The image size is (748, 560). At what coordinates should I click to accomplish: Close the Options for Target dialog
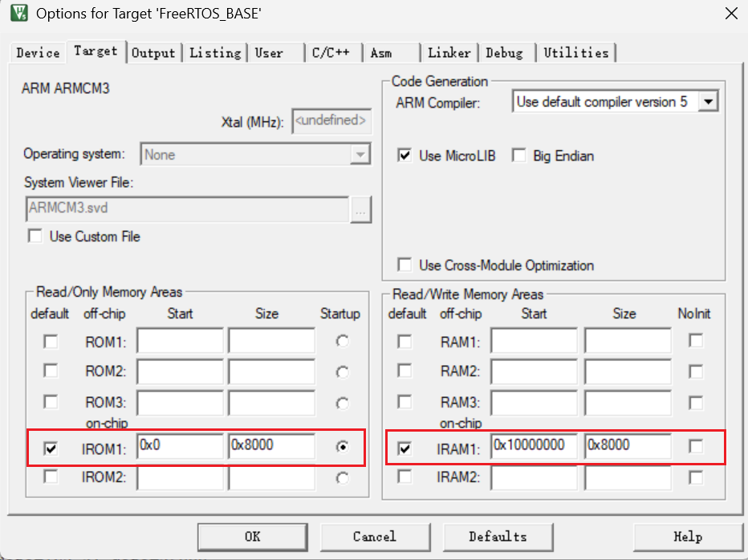pyautogui.click(x=731, y=14)
